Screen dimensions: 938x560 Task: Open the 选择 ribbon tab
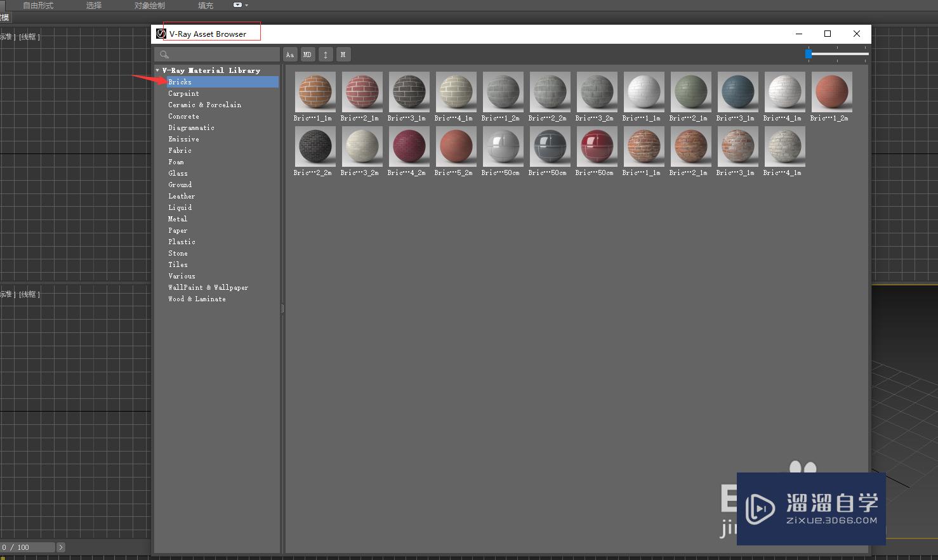click(x=94, y=5)
